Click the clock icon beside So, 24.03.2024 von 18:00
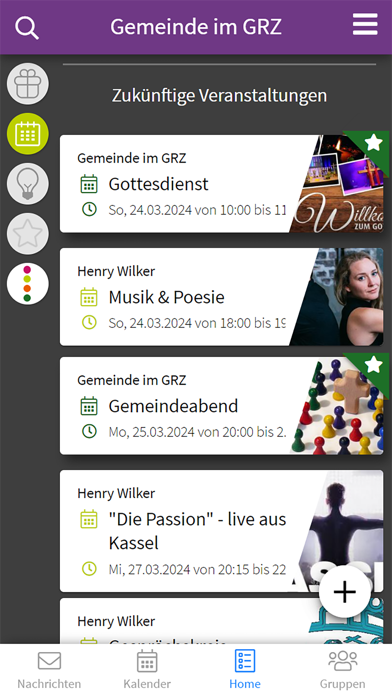Viewport: 392px width, 696px height. pyautogui.click(x=89, y=322)
